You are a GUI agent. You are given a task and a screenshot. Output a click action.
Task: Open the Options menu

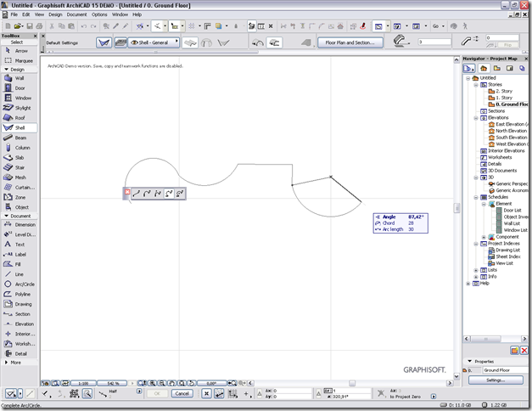coord(99,14)
